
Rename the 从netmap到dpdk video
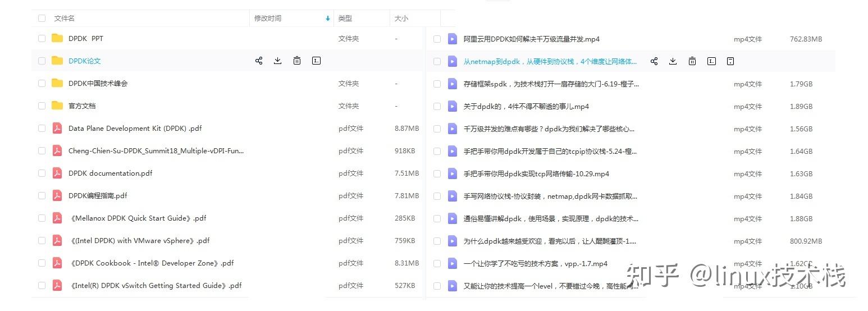tap(712, 61)
